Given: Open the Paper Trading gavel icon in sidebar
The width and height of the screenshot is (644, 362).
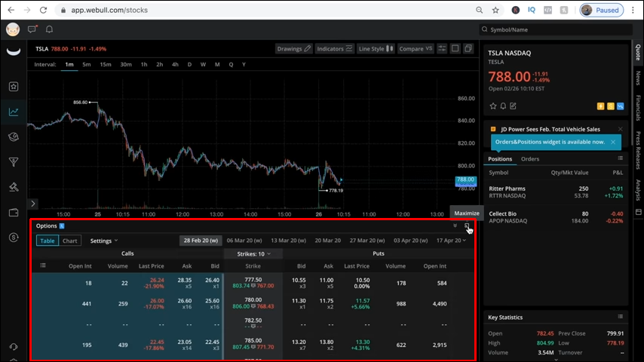Looking at the screenshot, I should coord(14,187).
